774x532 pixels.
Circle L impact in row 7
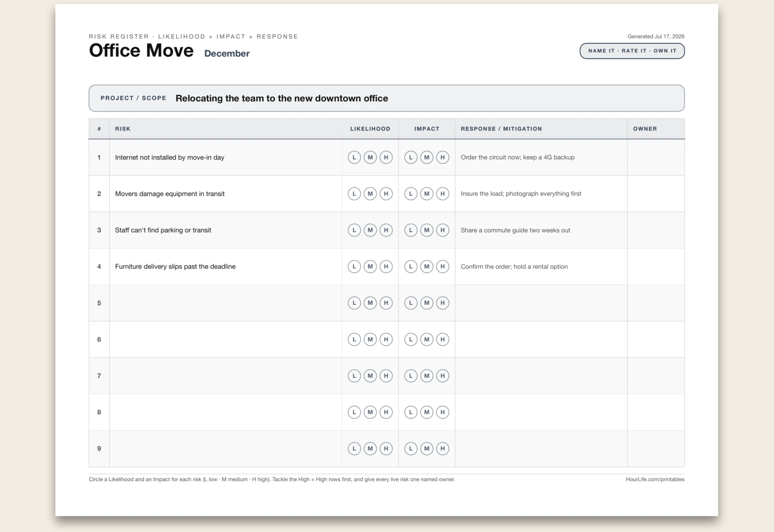tap(411, 376)
